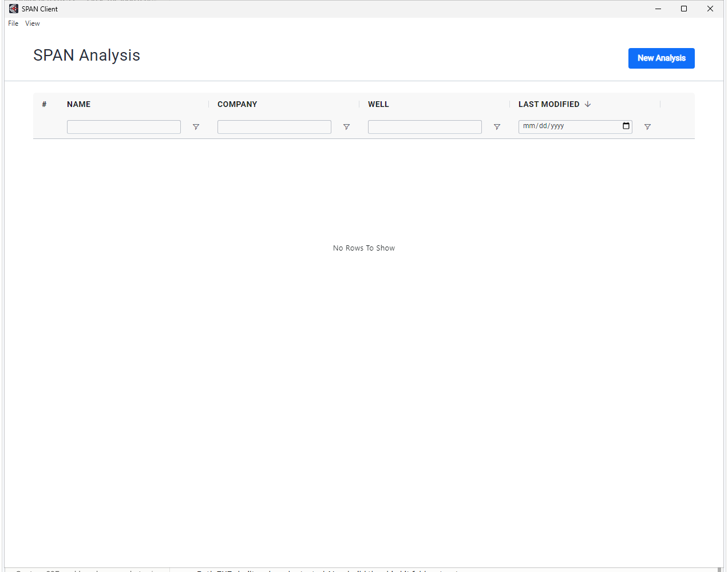This screenshot has height=572, width=728.
Task: Open the View menu
Action: (33, 23)
